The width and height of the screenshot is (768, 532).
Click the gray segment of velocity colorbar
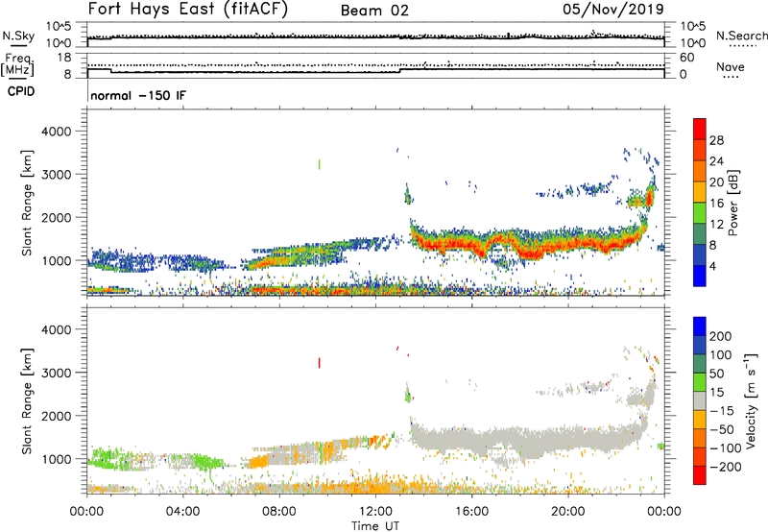tap(700, 400)
